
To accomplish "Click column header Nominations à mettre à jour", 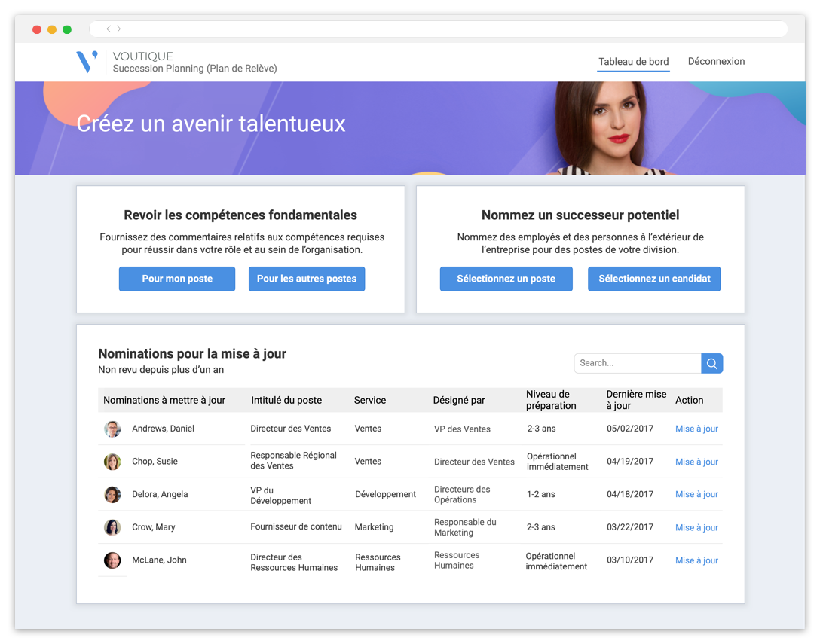I will tap(164, 401).
